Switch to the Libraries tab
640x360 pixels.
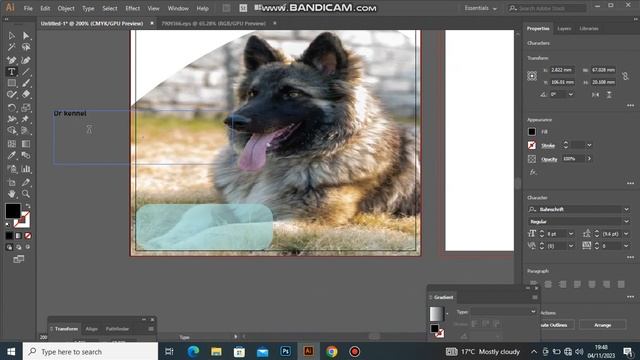click(589, 29)
